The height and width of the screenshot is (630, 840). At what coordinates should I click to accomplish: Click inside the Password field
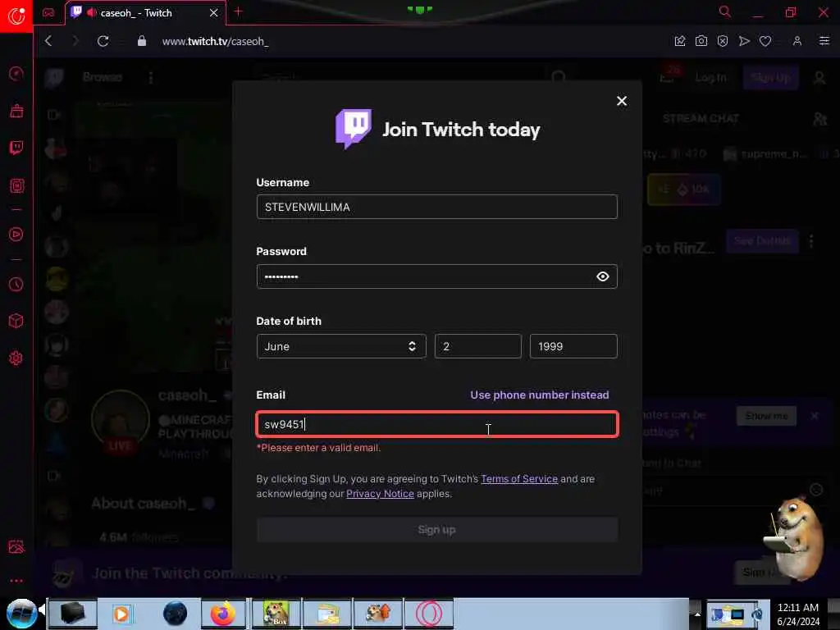click(x=436, y=276)
